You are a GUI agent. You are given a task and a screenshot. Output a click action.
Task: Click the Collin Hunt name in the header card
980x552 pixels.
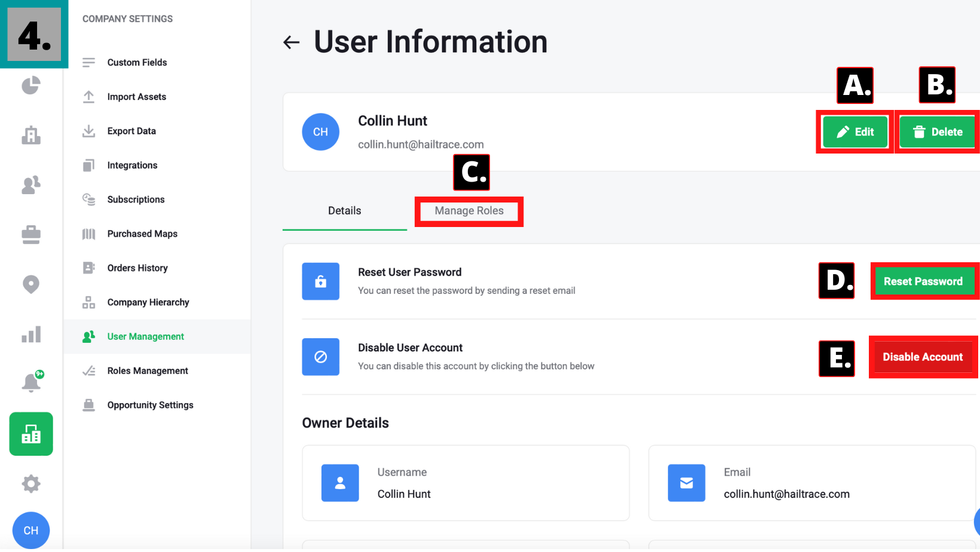[x=393, y=121]
